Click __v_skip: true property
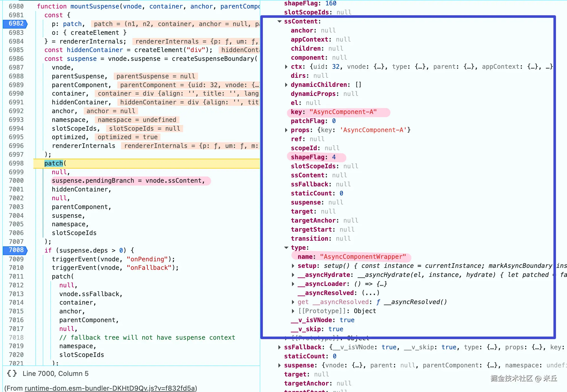 [317, 329]
